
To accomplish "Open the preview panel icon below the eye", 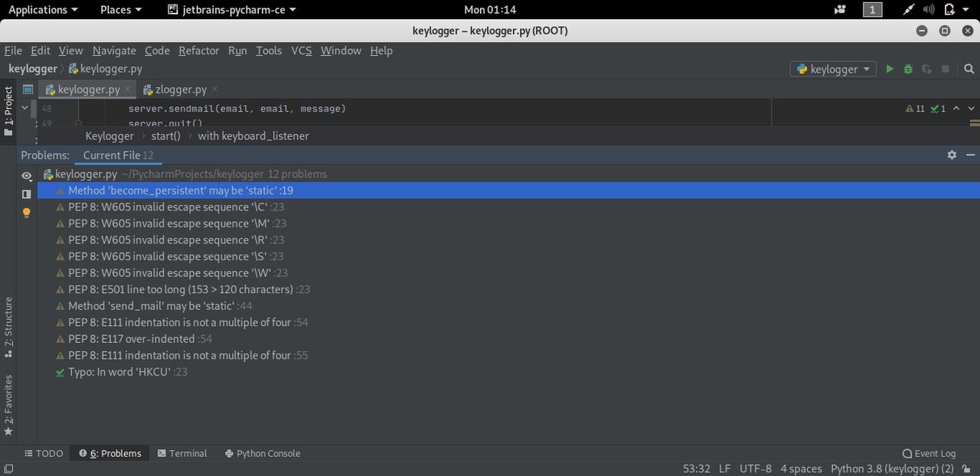I will (27, 194).
